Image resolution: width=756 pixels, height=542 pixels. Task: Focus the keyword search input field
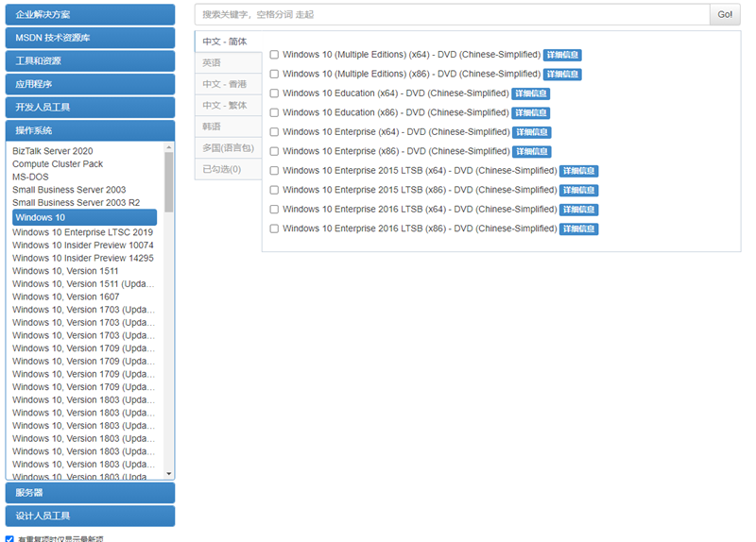click(x=452, y=14)
